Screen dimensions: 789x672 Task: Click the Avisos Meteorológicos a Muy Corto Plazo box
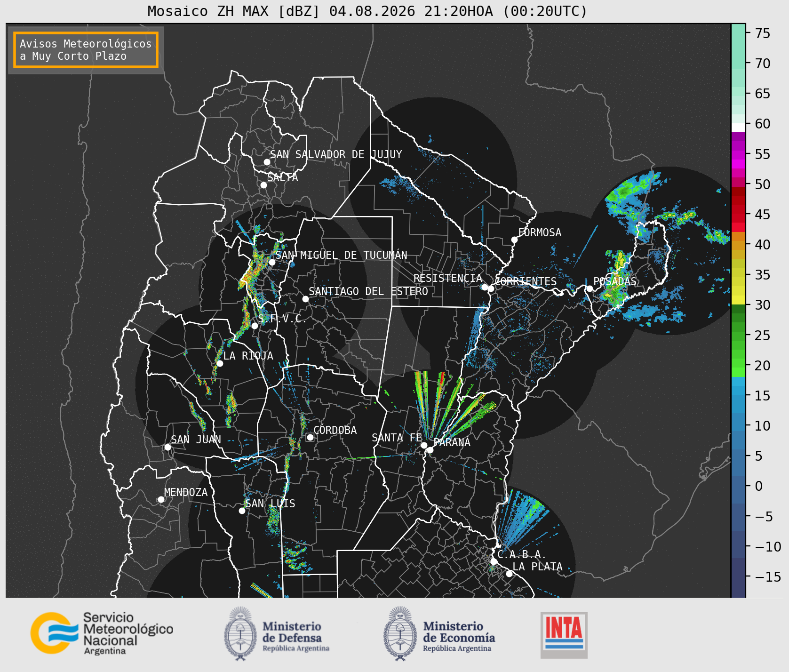(x=86, y=50)
